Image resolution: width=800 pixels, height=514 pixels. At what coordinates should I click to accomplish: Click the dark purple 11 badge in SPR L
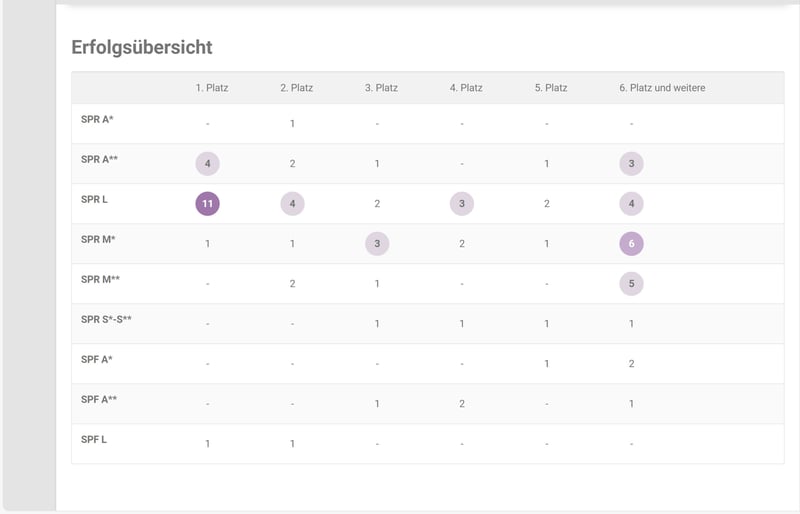click(x=207, y=204)
